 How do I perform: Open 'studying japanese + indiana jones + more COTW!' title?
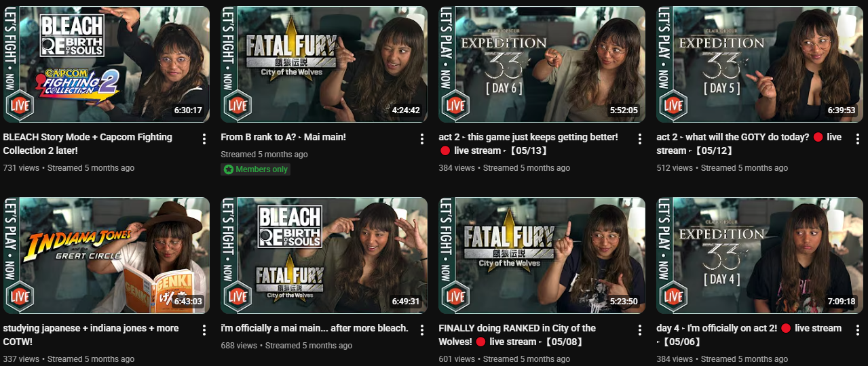pyautogui.click(x=91, y=335)
